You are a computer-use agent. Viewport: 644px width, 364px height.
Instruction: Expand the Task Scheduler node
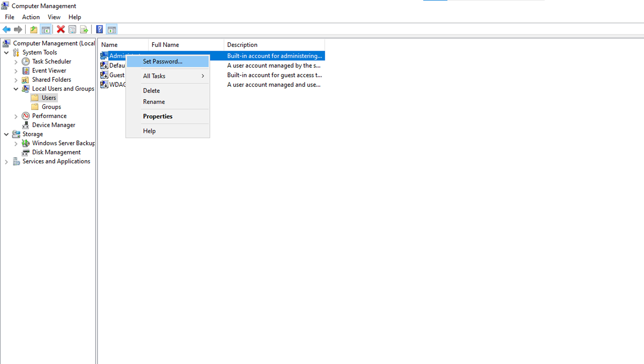tap(16, 62)
